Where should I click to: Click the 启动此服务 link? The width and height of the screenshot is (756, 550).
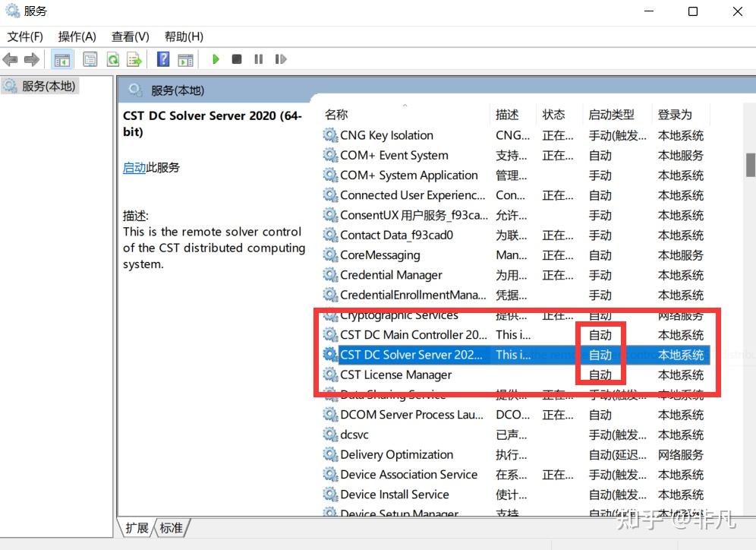(134, 167)
